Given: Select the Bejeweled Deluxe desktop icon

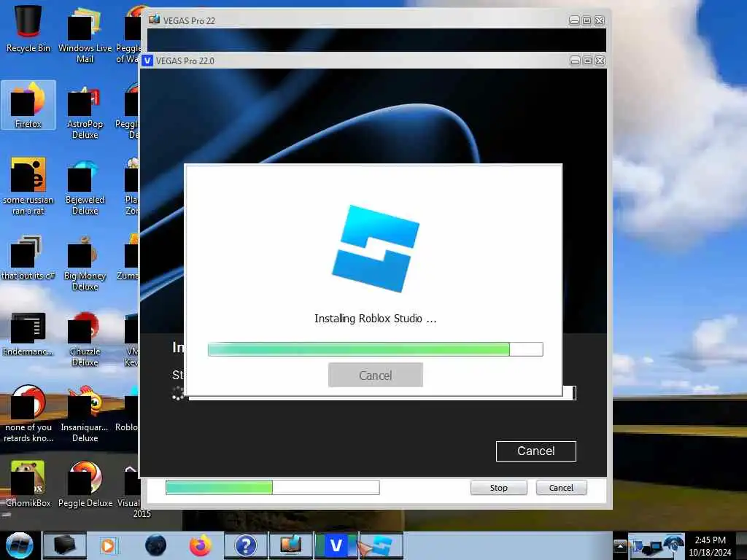Looking at the screenshot, I should pyautogui.click(x=85, y=187).
